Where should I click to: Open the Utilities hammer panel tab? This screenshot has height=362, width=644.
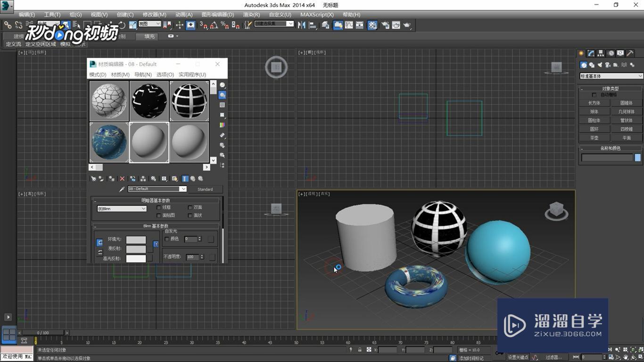pyautogui.click(x=630, y=53)
